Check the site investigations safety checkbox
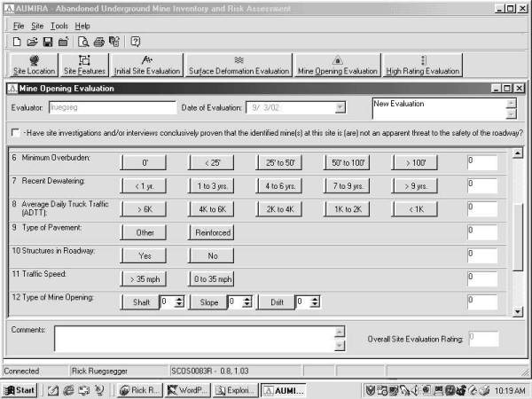This screenshot has width=532, height=399. click(15, 133)
